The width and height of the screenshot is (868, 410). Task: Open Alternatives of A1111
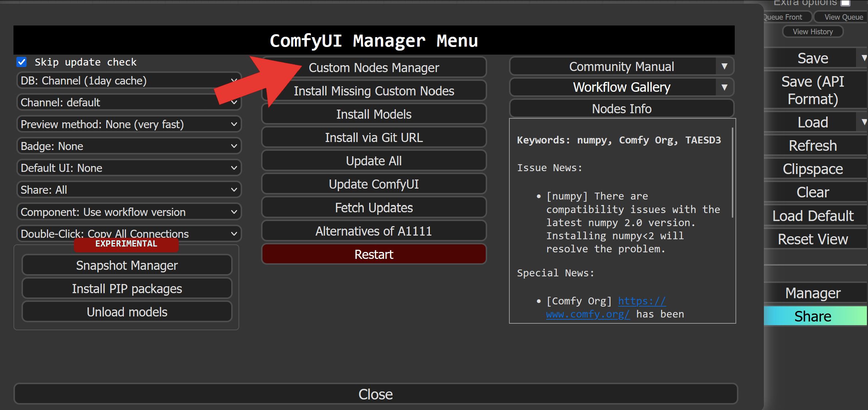pos(374,230)
